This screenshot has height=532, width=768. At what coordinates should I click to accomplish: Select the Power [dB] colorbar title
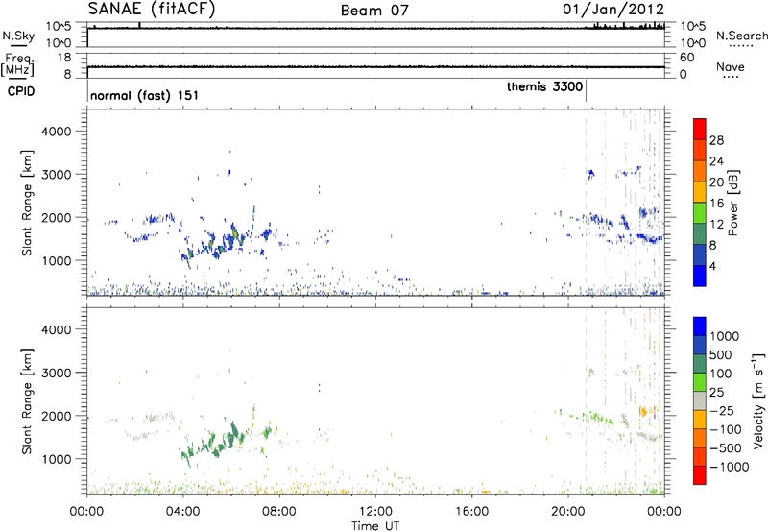tap(733, 203)
